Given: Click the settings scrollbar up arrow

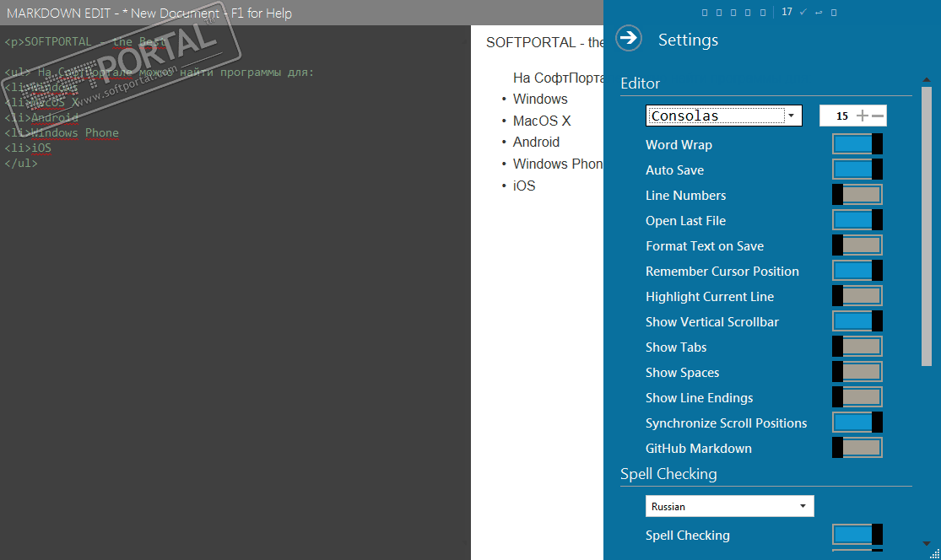Looking at the screenshot, I should (926, 80).
